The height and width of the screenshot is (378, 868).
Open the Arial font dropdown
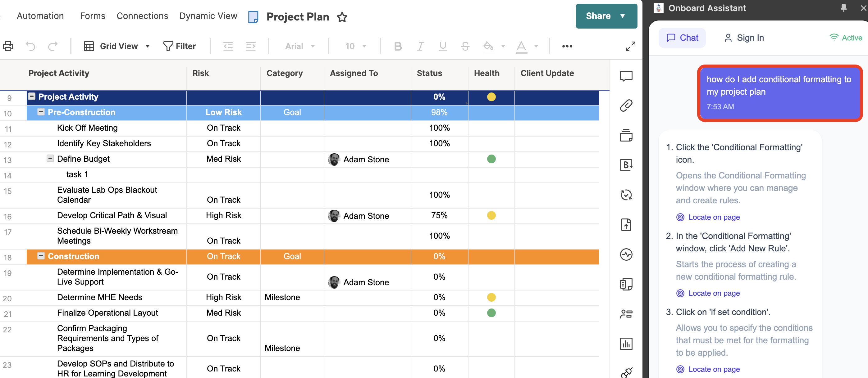(x=299, y=46)
